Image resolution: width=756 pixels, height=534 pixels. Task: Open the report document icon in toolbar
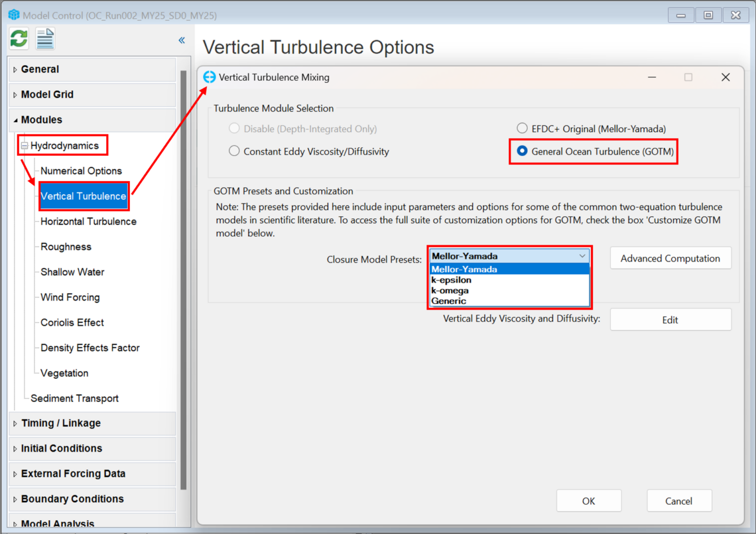coord(45,38)
